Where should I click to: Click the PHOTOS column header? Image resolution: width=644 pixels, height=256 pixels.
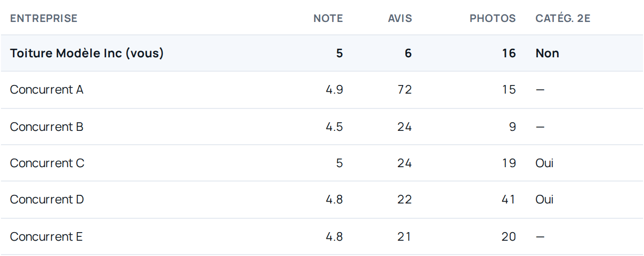(x=493, y=19)
